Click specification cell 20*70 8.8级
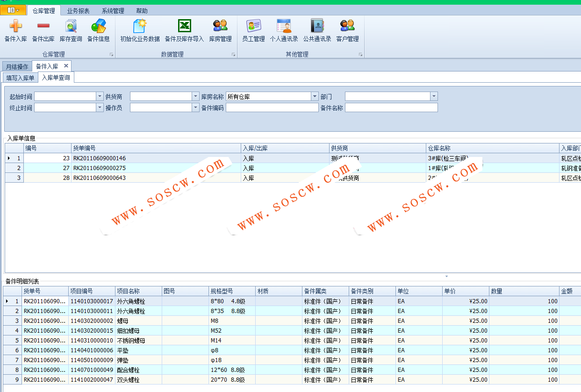581x392 pixels. [x=232, y=379]
